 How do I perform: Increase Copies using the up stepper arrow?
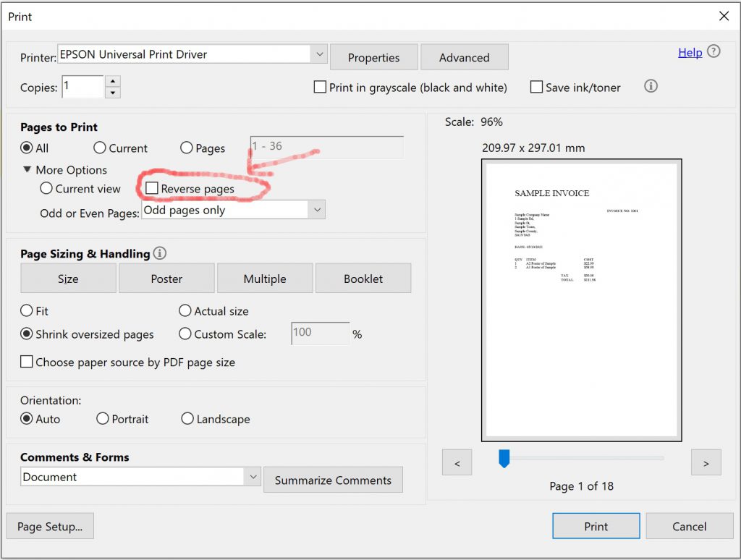[113, 82]
